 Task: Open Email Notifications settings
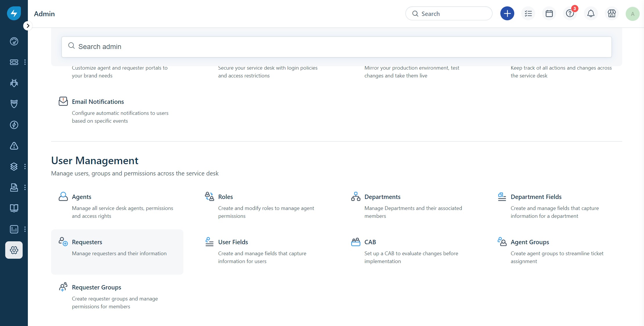pos(98,102)
